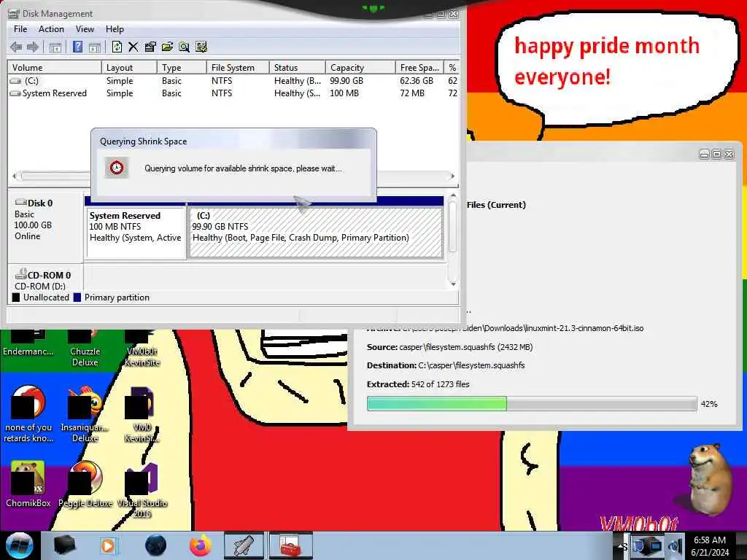Show hidden tray icons arrow
747x560 pixels.
[x=619, y=546]
